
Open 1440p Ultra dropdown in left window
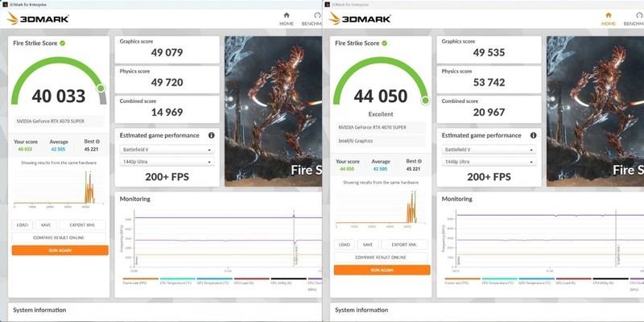pyautogui.click(x=167, y=162)
